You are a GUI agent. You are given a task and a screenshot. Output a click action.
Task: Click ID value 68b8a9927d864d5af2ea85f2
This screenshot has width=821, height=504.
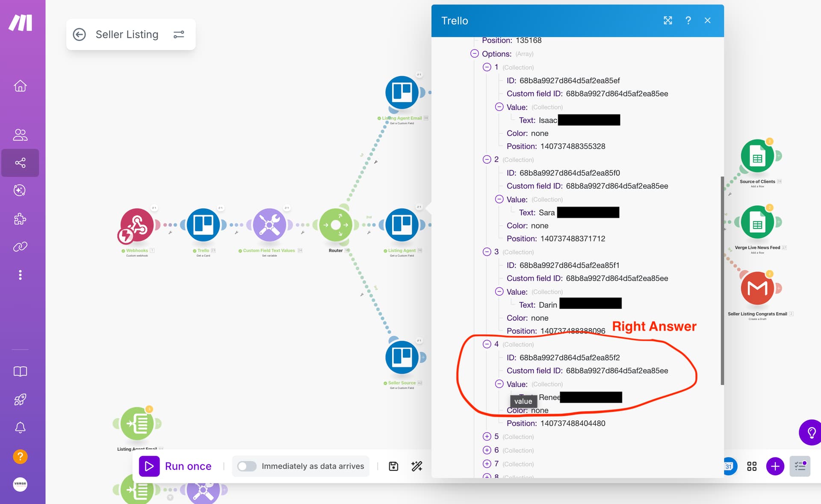tap(570, 357)
